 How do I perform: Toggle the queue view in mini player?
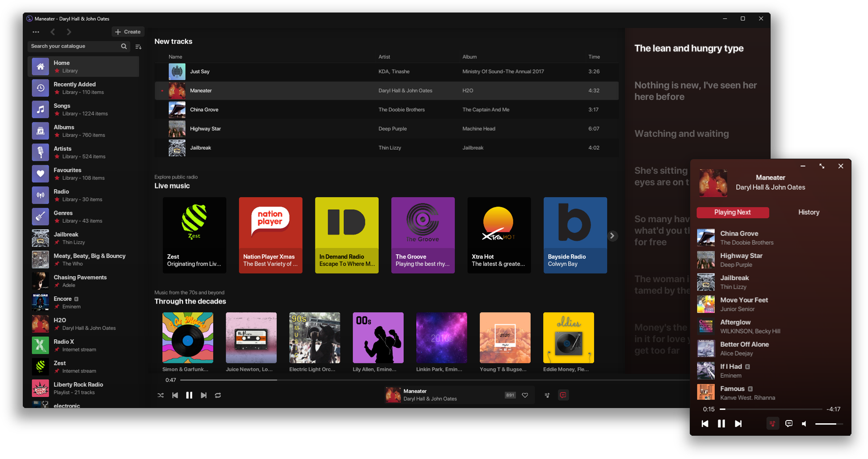[772, 424]
